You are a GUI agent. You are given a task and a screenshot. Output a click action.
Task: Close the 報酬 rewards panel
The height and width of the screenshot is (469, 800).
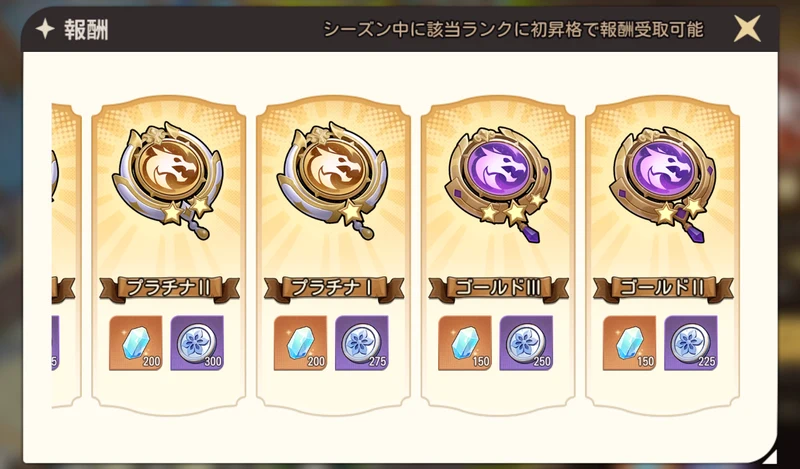[747, 29]
